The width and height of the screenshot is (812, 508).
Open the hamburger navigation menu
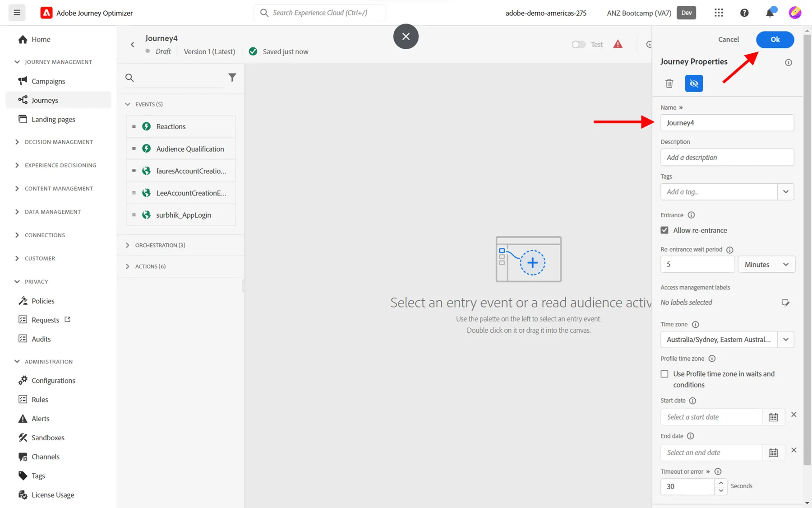[17, 13]
